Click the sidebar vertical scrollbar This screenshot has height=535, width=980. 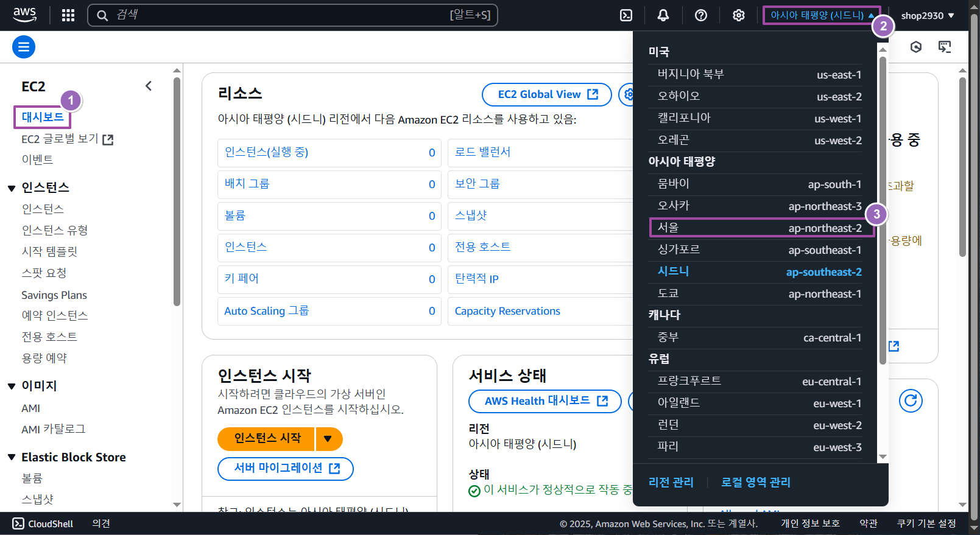(177, 191)
